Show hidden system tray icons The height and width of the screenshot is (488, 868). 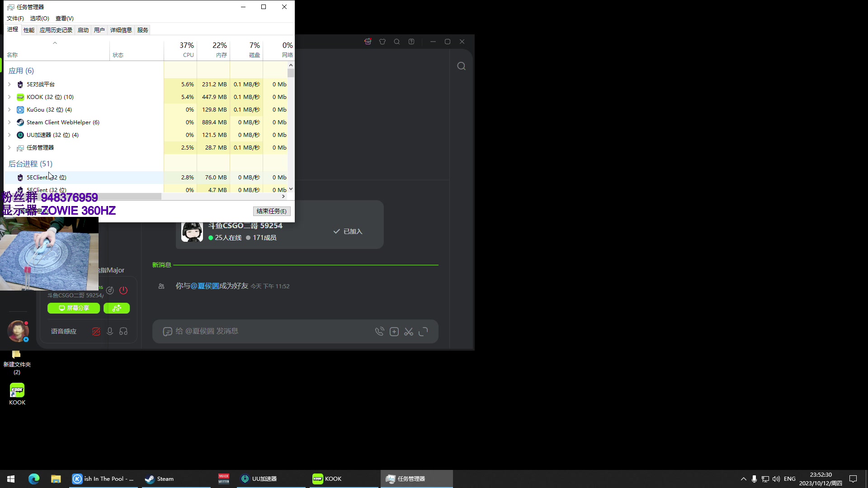(743, 479)
